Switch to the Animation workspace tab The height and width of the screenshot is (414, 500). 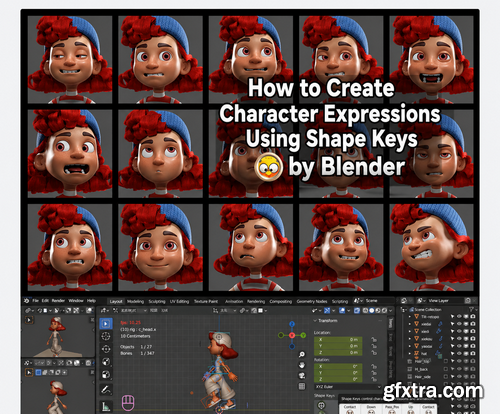234,301
